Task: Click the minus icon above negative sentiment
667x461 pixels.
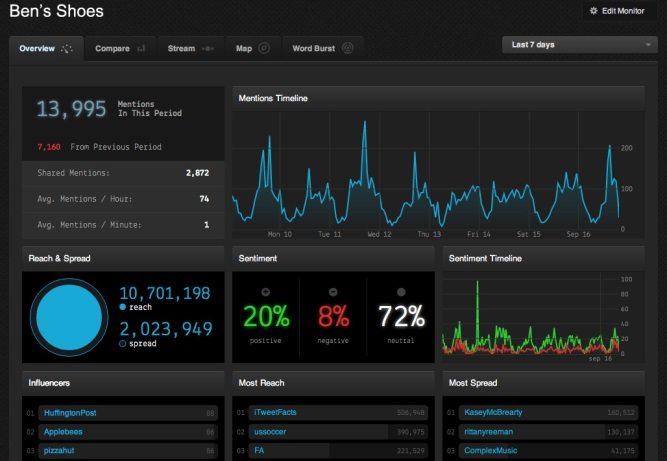Action: coord(333,292)
